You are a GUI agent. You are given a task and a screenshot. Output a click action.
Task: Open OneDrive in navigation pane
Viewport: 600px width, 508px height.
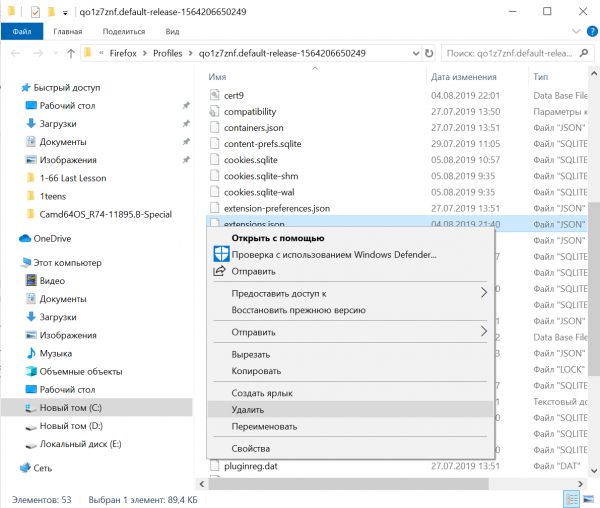[52, 238]
